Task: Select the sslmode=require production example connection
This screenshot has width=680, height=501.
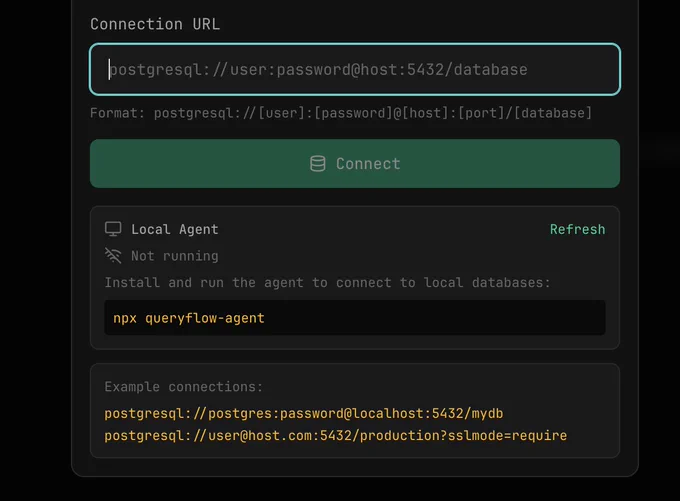Action: 336,436
